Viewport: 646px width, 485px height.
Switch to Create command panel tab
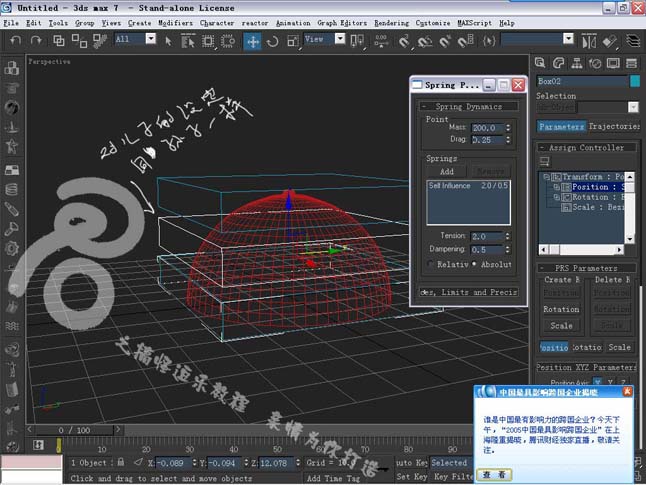point(540,63)
